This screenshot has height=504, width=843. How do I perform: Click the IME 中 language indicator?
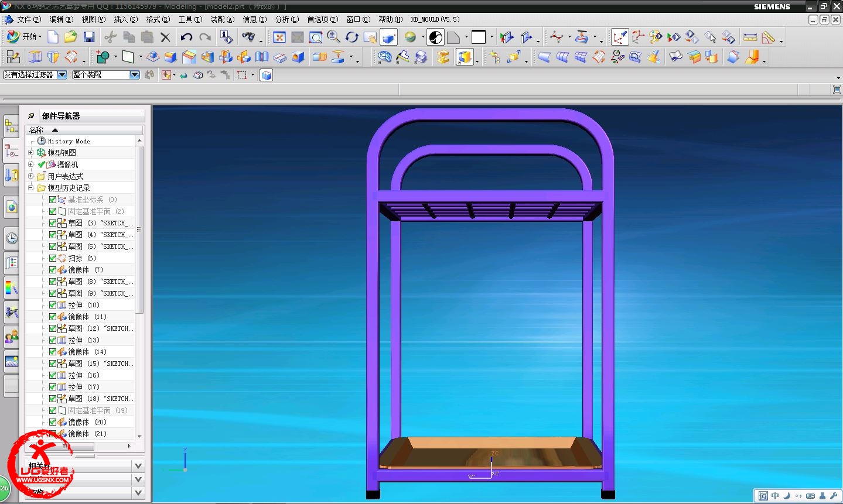[775, 496]
